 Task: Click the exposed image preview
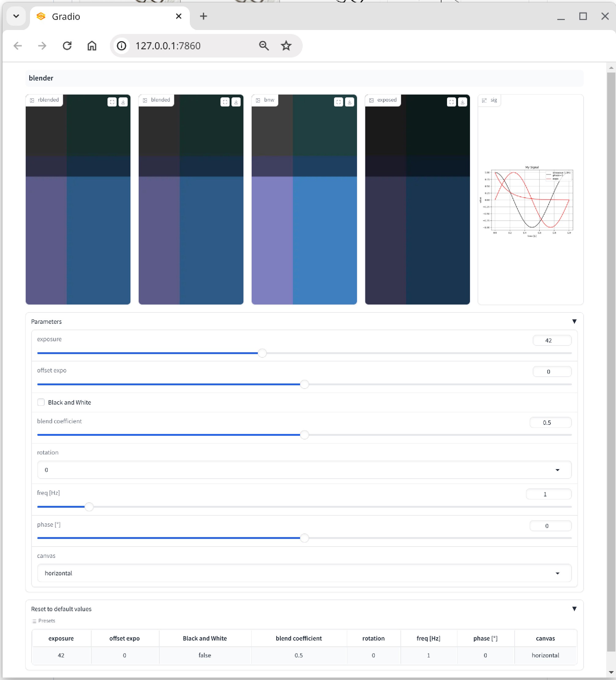click(x=418, y=199)
